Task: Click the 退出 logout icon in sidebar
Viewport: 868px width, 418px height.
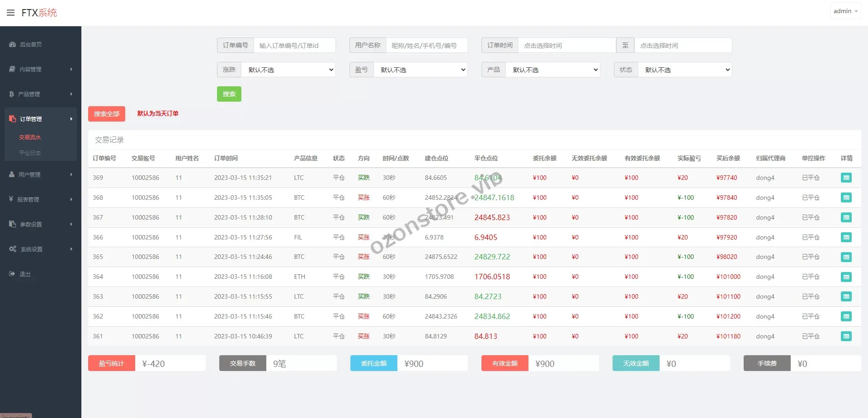Action: 12,274
